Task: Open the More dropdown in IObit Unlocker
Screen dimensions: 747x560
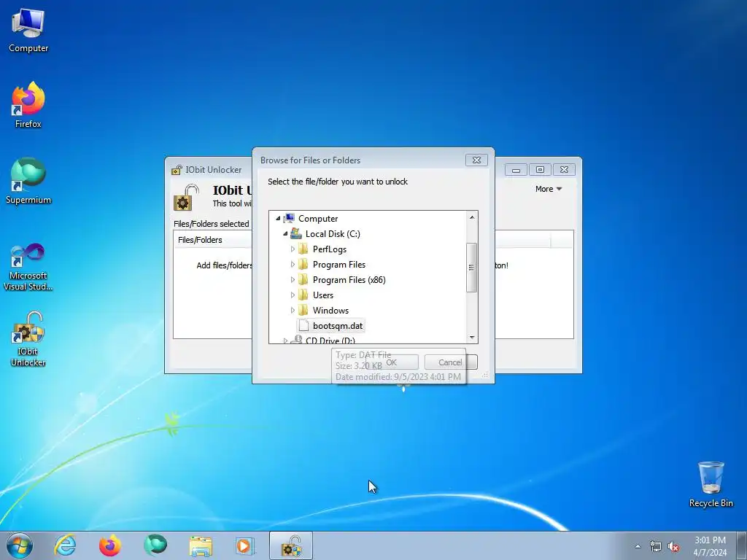Action: click(549, 189)
